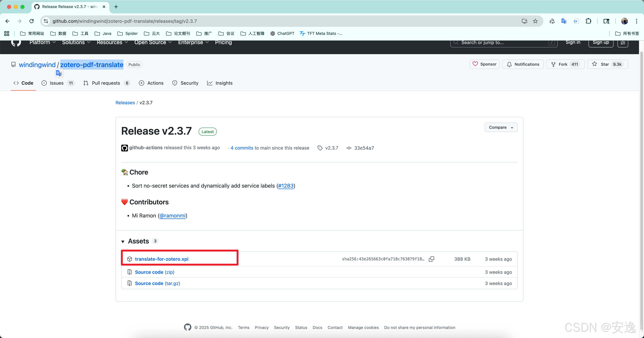Click the install app icon in address bar
The width and height of the screenshot is (644, 338).
click(524, 21)
